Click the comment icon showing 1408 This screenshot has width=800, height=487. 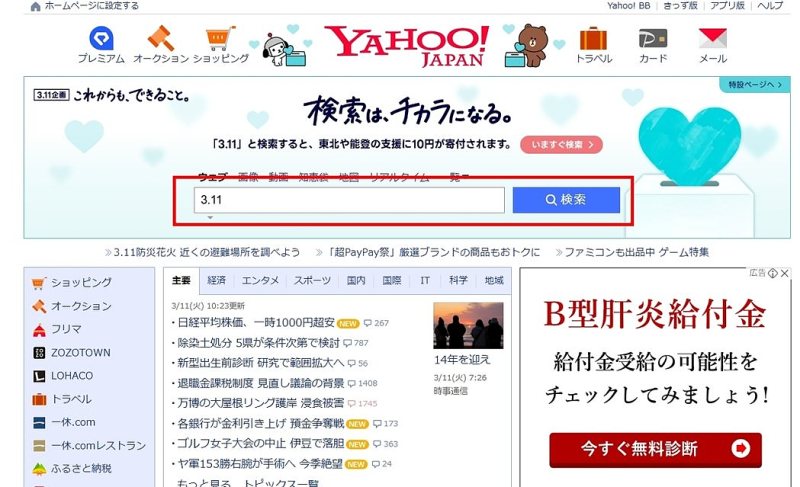(x=352, y=383)
